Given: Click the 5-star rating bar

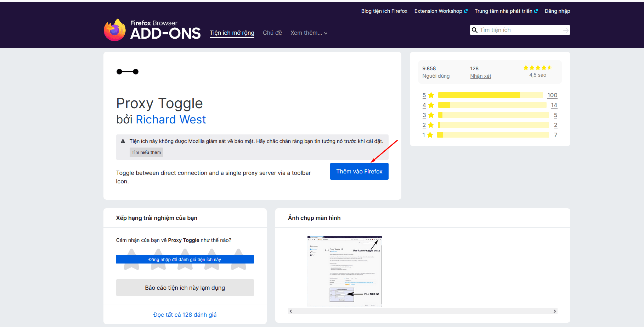Looking at the screenshot, I should [490, 95].
